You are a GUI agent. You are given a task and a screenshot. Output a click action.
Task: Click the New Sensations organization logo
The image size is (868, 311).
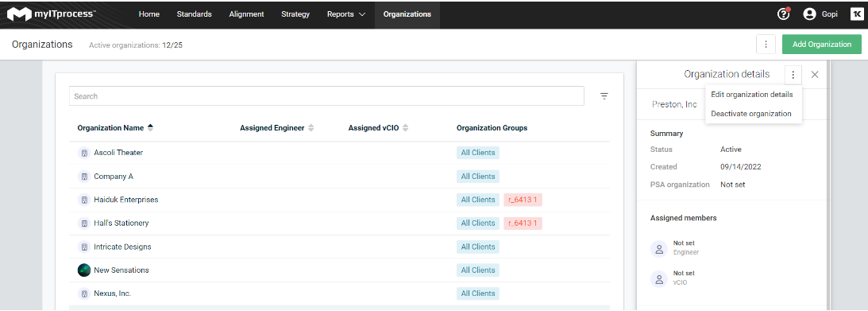(x=84, y=270)
